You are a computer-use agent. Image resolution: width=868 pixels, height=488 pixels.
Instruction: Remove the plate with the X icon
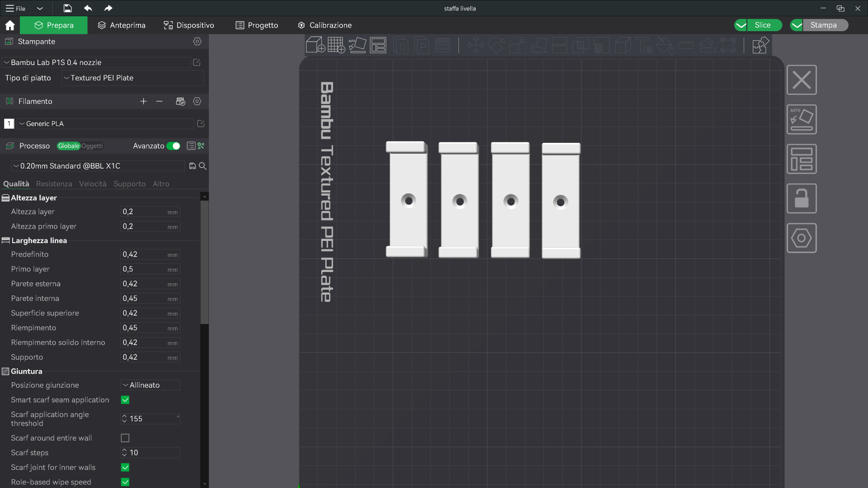(802, 80)
